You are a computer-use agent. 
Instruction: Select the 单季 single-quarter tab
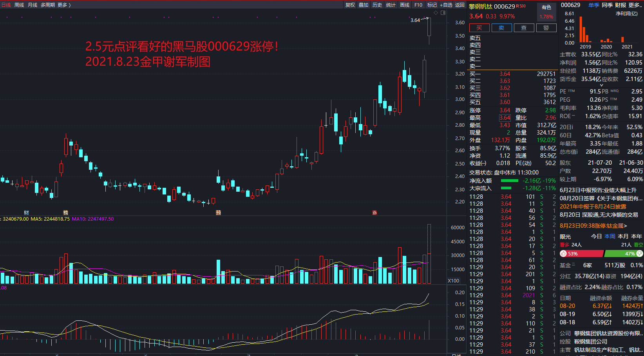pyautogui.click(x=593, y=5)
